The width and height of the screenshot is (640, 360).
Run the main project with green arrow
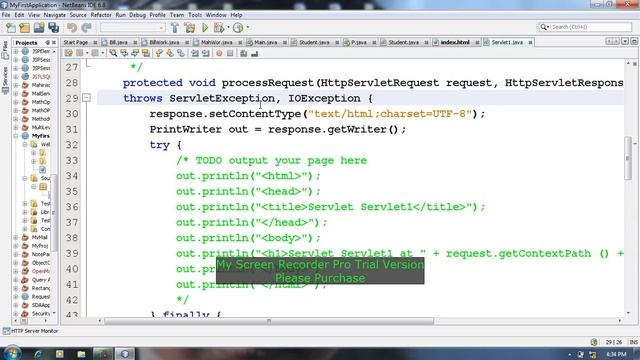(205, 28)
